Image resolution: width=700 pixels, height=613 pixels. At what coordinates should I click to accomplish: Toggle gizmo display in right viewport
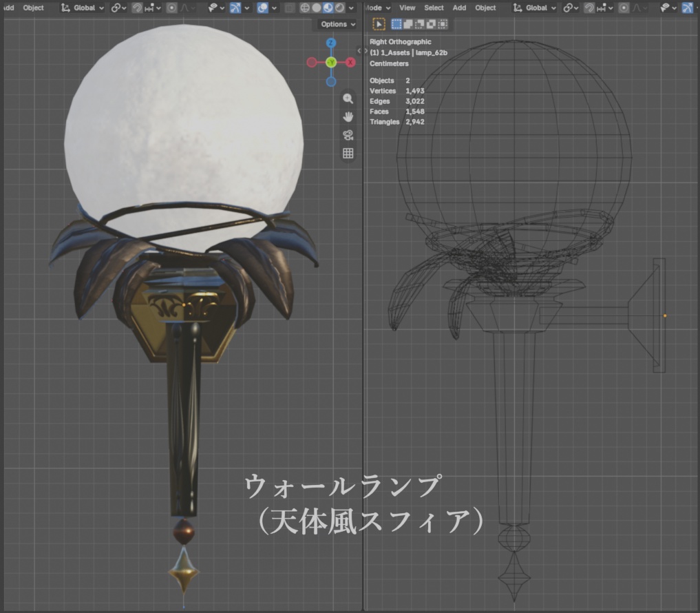pos(688,8)
